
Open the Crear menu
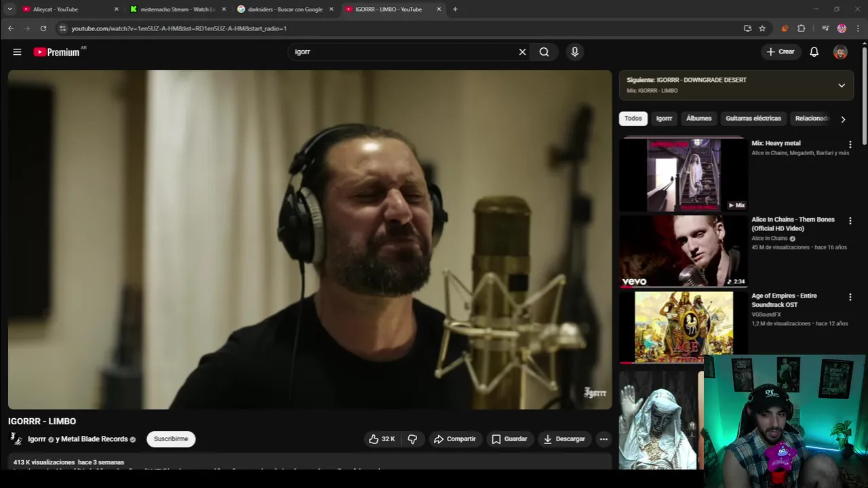(x=780, y=52)
